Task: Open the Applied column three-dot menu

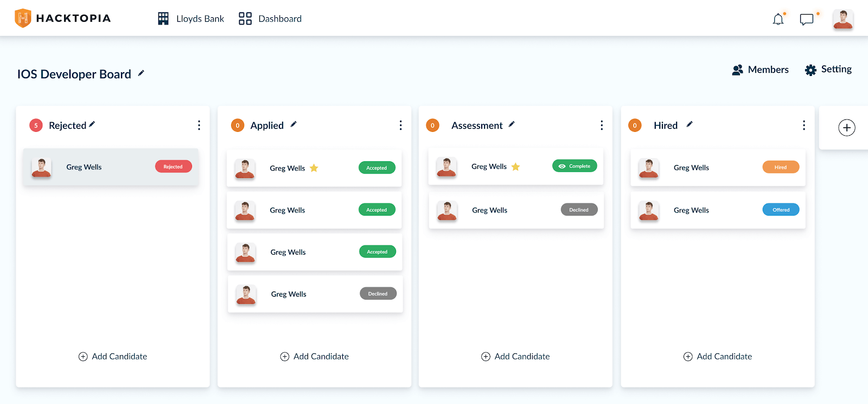Action: (400, 125)
